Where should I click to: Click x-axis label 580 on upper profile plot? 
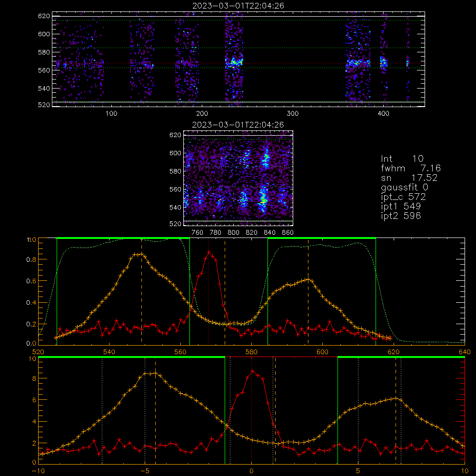pos(251,352)
